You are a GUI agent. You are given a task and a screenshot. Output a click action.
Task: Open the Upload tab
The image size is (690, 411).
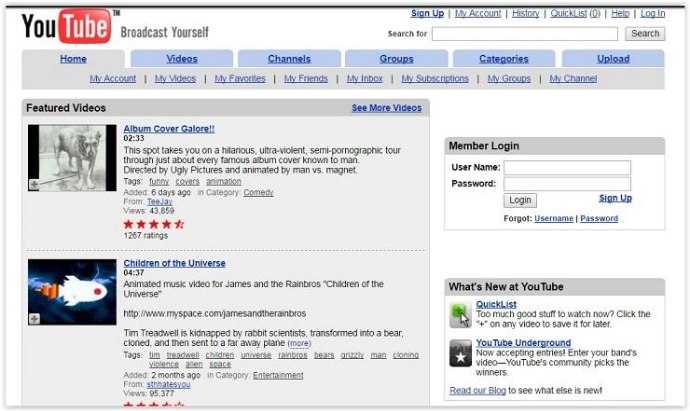pos(613,59)
